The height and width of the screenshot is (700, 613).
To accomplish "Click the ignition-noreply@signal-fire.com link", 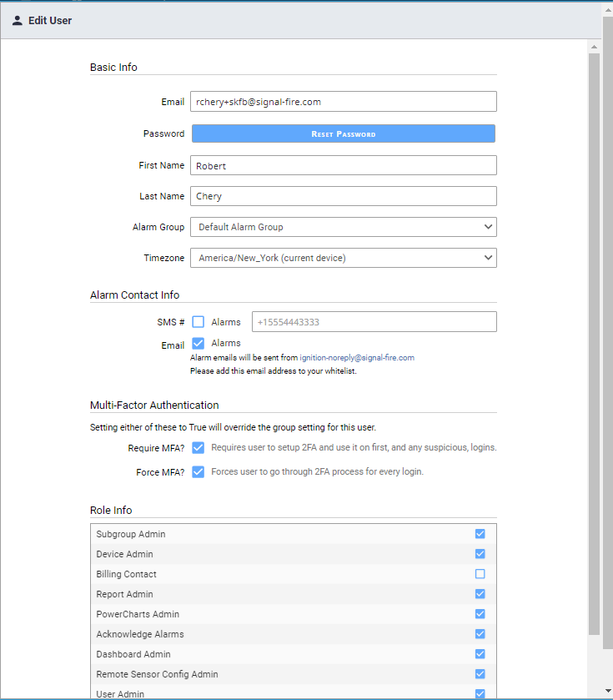I will point(357,358).
